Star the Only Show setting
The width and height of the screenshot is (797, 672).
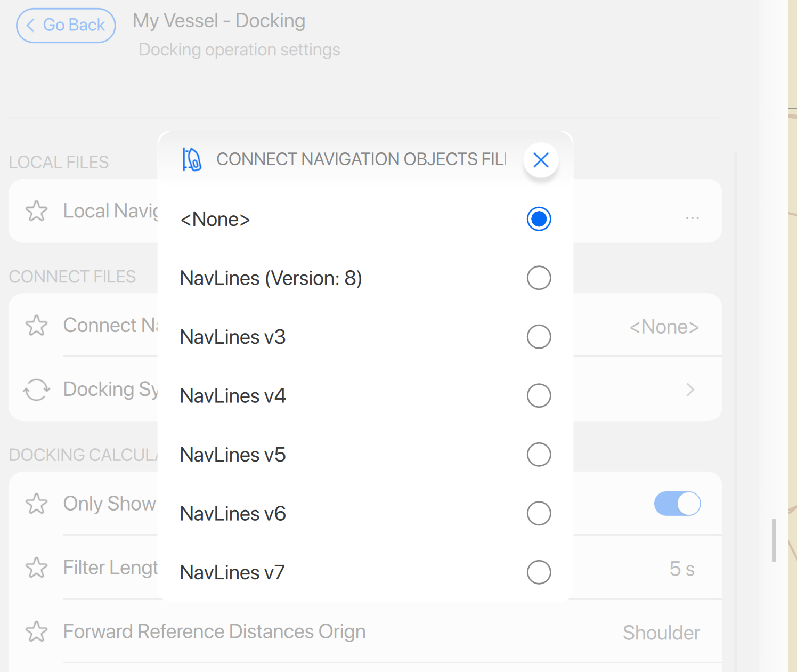[36, 504]
